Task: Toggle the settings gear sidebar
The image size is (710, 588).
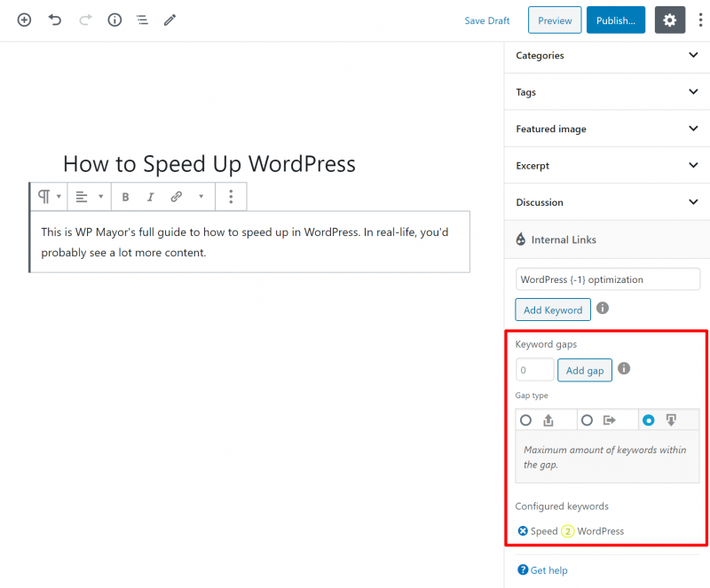Action: (670, 20)
